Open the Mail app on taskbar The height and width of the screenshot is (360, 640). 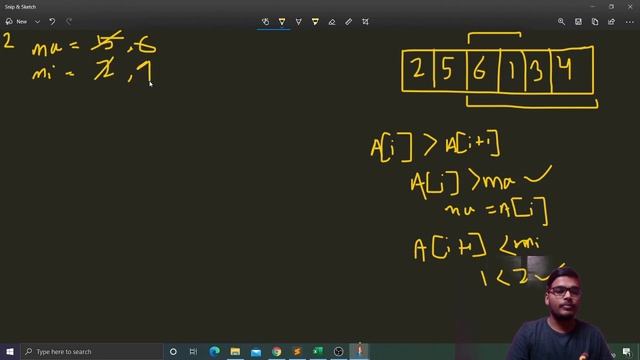click(256, 351)
